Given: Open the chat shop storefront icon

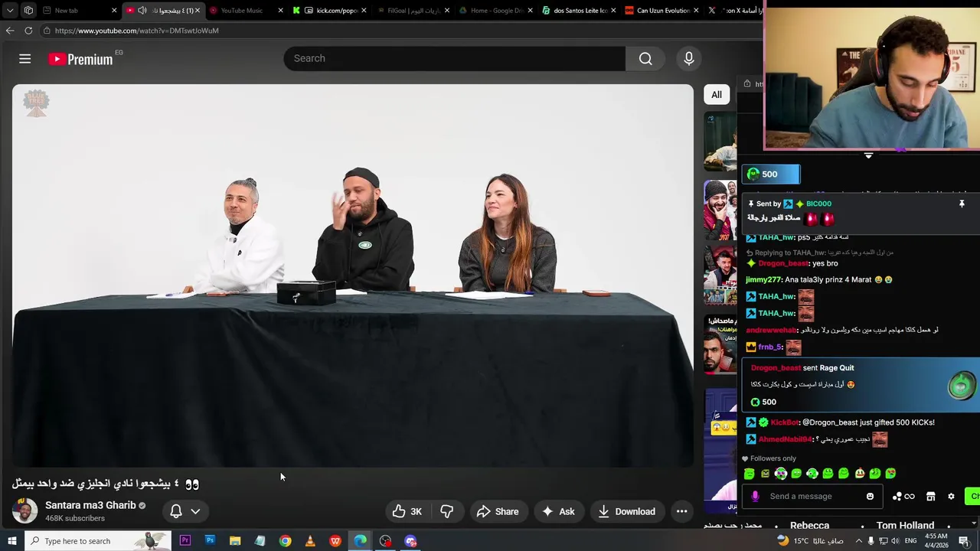Looking at the screenshot, I should (x=930, y=497).
